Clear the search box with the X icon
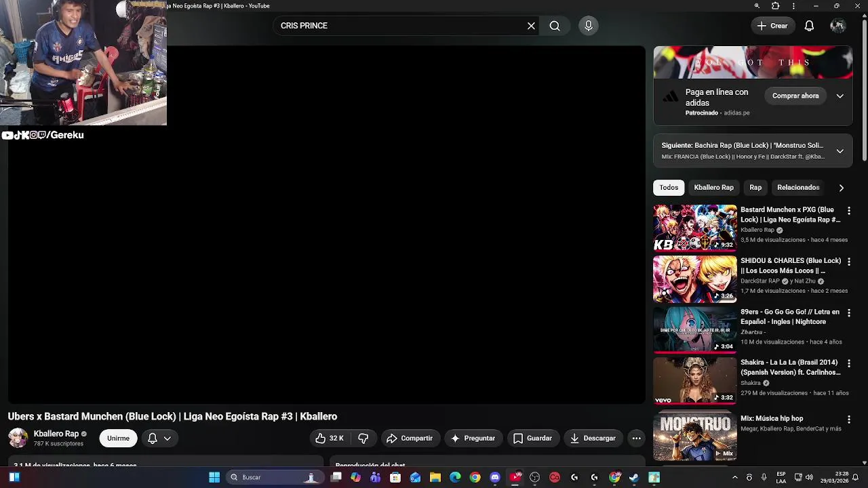 pos(531,26)
